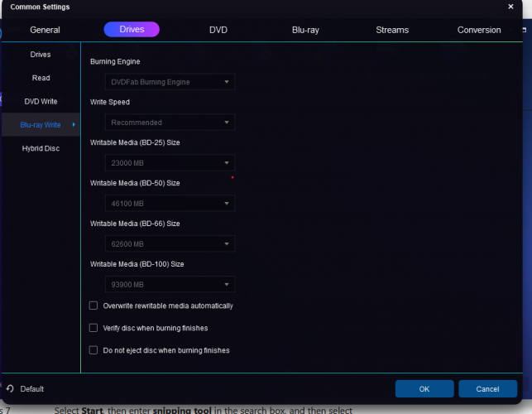Open the Burning Engine dropdown

click(x=170, y=82)
